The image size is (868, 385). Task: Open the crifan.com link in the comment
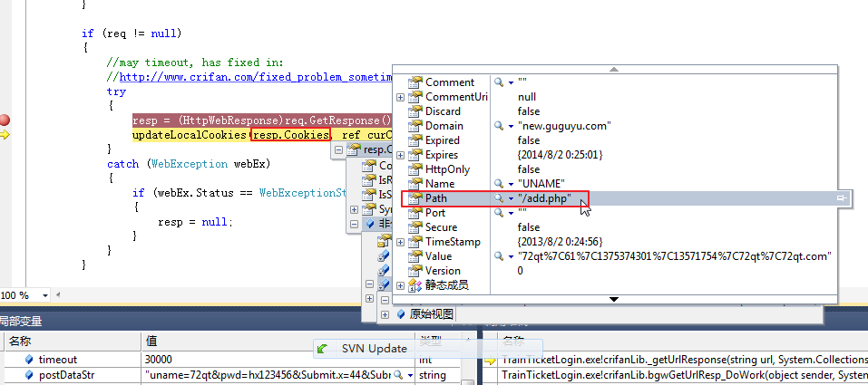click(x=256, y=77)
